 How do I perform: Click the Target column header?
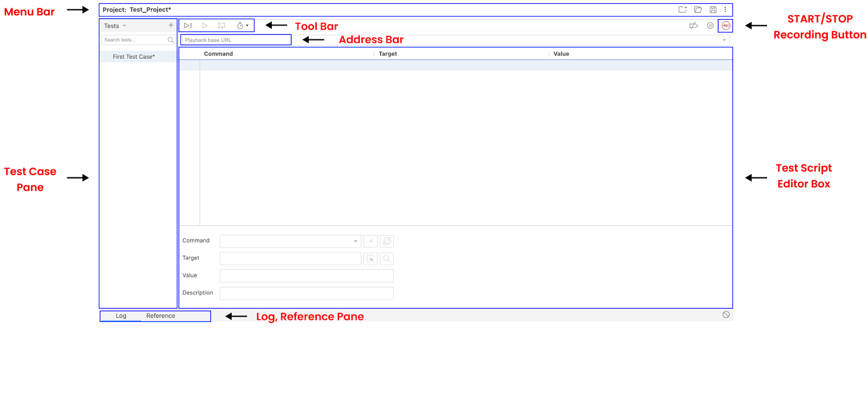(x=388, y=54)
